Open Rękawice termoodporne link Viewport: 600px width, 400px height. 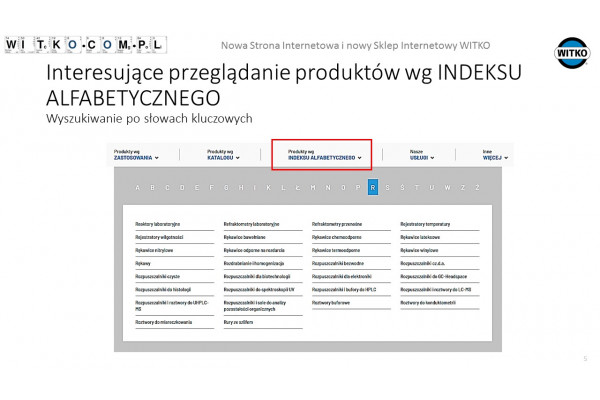[336, 250]
